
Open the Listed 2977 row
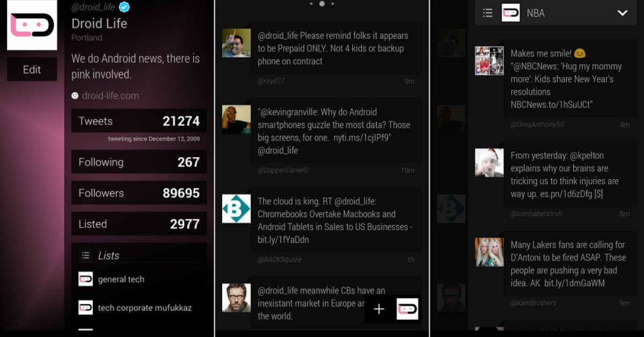[139, 224]
